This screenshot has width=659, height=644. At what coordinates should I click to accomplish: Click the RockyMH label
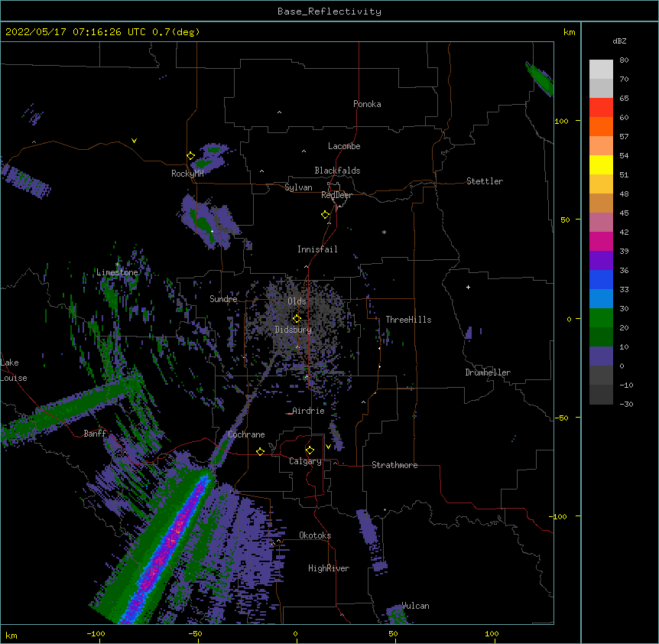tap(187, 174)
